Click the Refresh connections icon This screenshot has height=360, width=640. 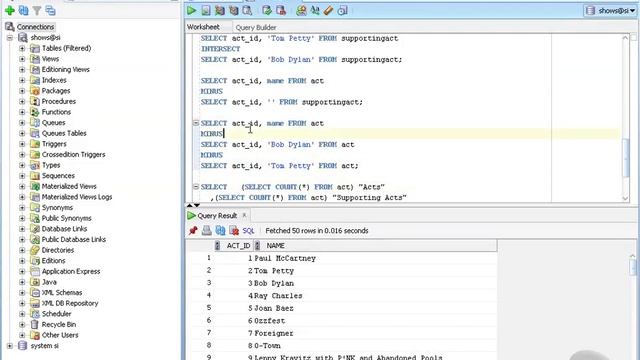click(24, 11)
